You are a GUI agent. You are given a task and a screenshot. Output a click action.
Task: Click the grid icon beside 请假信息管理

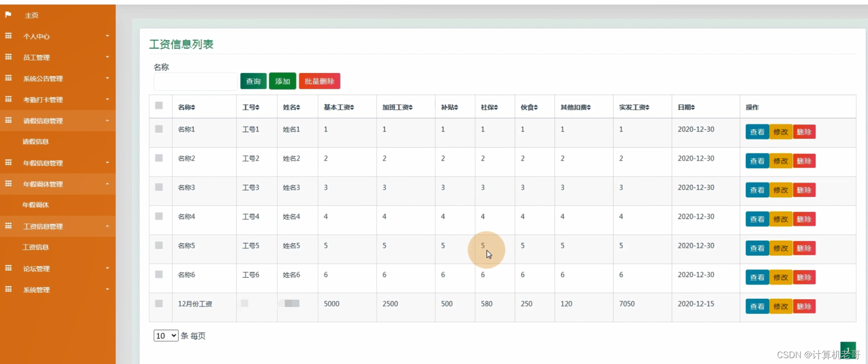pyautogui.click(x=8, y=120)
